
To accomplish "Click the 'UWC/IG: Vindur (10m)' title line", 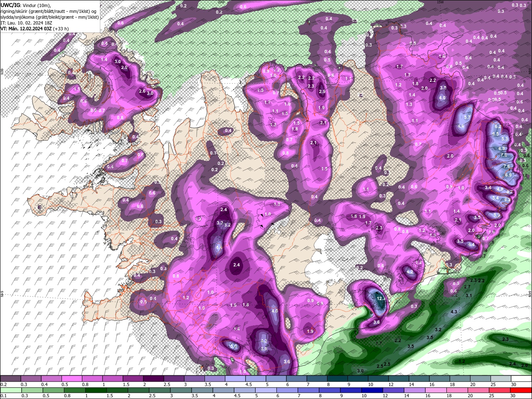I will tap(25, 5).
